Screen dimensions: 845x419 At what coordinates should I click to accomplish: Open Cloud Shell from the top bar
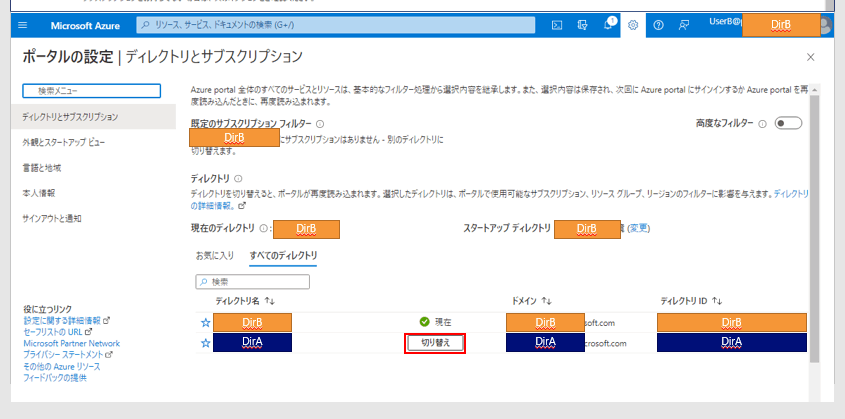pyautogui.click(x=557, y=25)
